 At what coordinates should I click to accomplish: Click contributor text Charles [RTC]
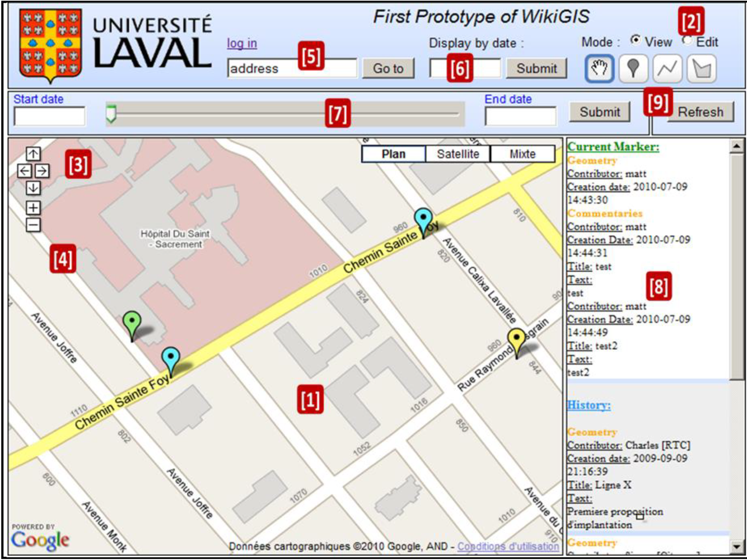coord(657,445)
